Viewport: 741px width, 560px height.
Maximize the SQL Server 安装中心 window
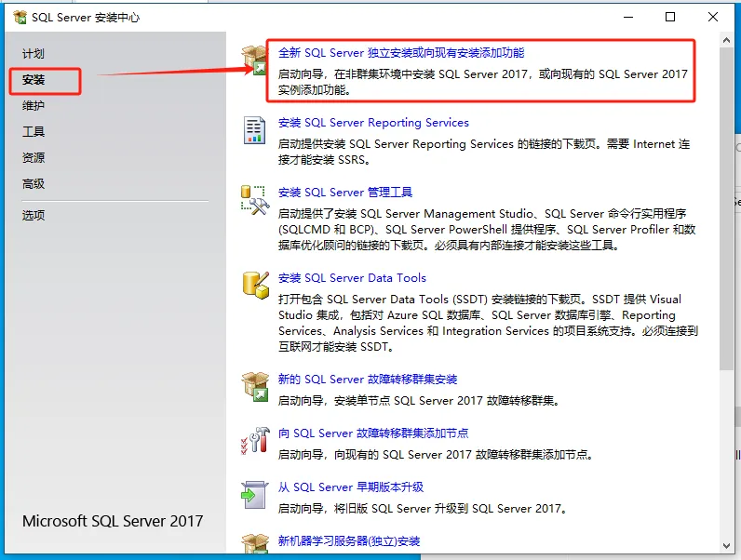point(670,18)
